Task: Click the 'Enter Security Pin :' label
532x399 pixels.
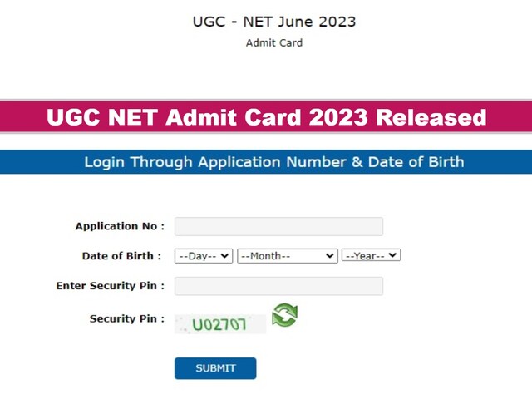Action: click(110, 286)
